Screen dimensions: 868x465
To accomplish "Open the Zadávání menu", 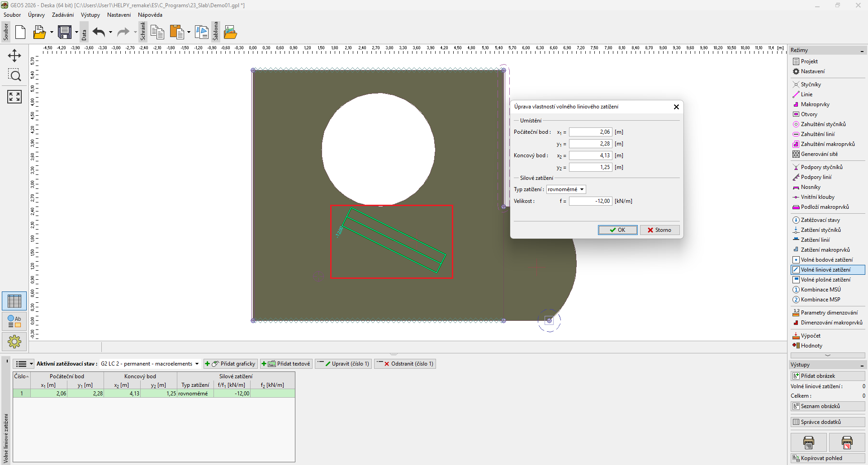I will (62, 15).
